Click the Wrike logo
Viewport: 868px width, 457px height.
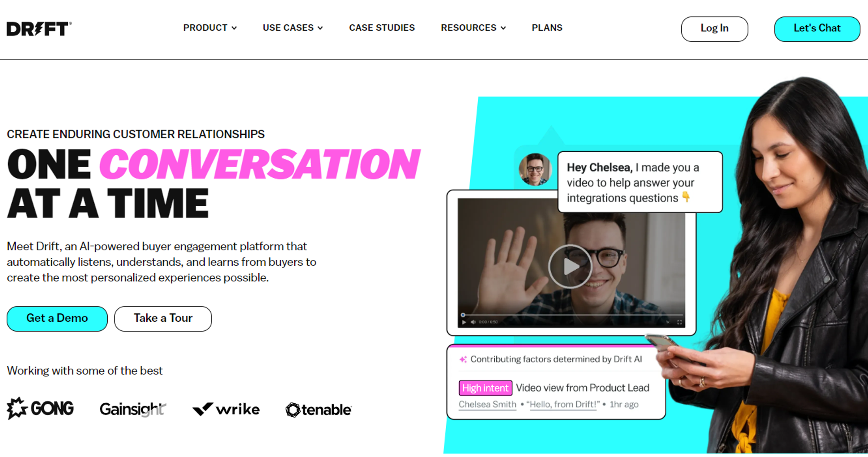coord(226,409)
